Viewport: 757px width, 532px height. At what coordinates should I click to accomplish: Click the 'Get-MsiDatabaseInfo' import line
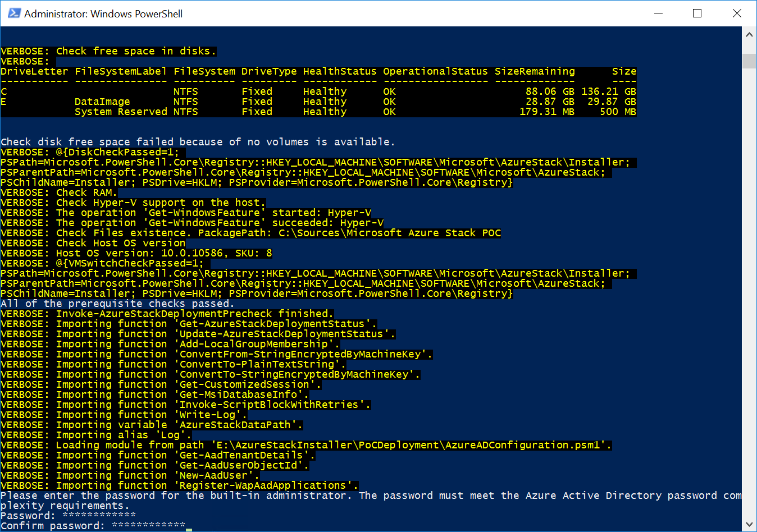tap(155, 395)
